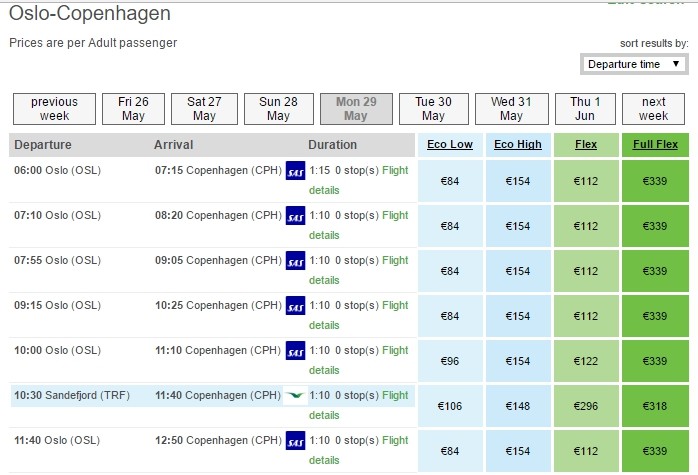Pick €96 Eco Low fare at 10:00
This screenshot has width=698, height=475.
coord(450,361)
